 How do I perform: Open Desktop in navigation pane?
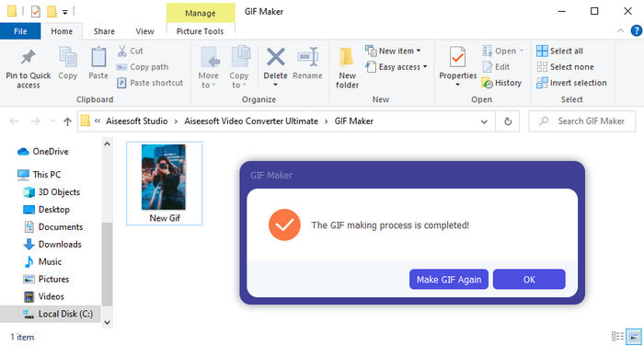point(46,210)
